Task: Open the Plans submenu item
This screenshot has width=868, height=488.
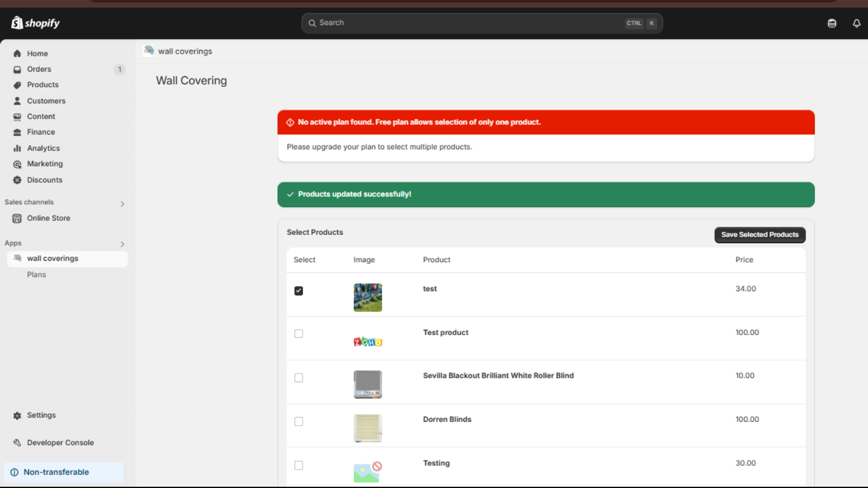Action: coord(36,275)
